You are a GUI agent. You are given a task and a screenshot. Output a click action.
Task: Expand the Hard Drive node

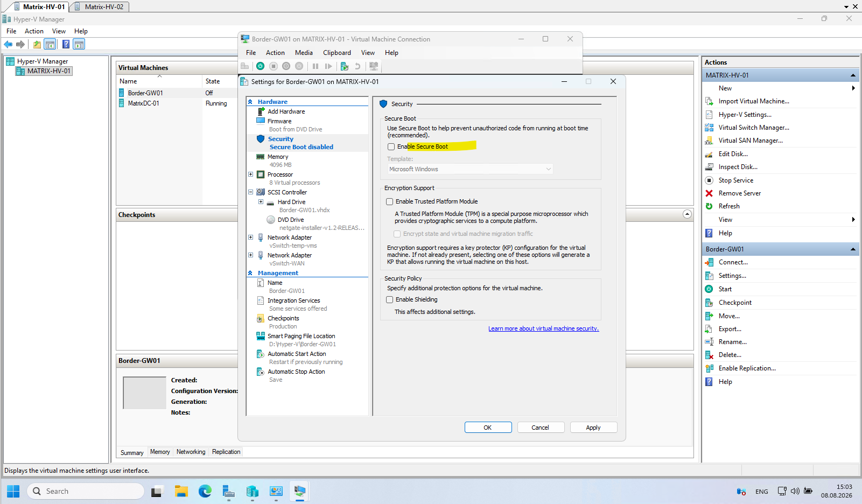[x=261, y=202]
